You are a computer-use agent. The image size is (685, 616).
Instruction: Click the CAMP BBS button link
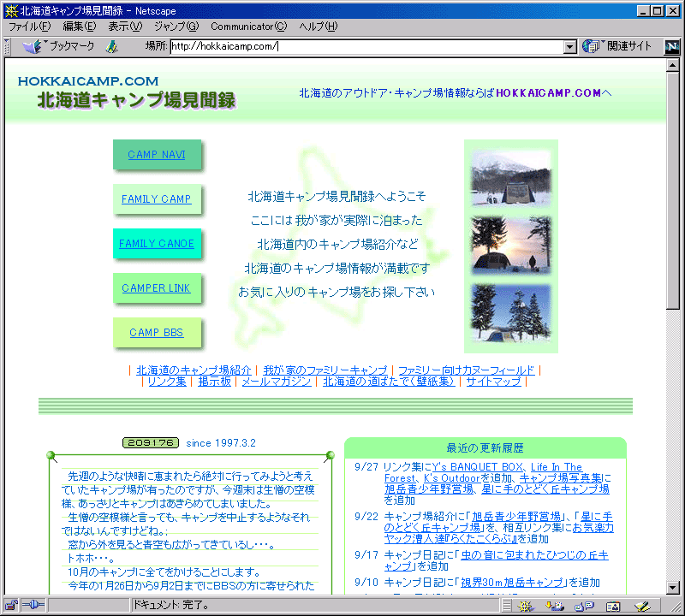point(157,333)
